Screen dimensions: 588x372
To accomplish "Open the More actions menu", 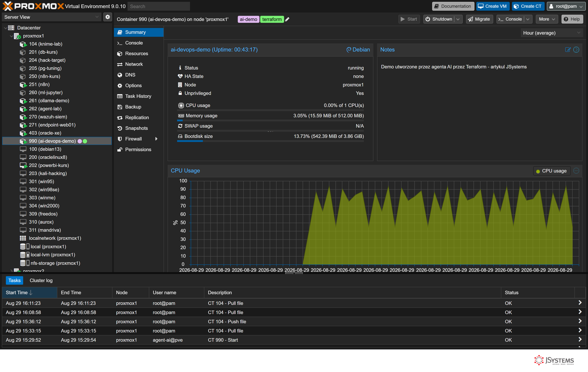I will click(547, 19).
